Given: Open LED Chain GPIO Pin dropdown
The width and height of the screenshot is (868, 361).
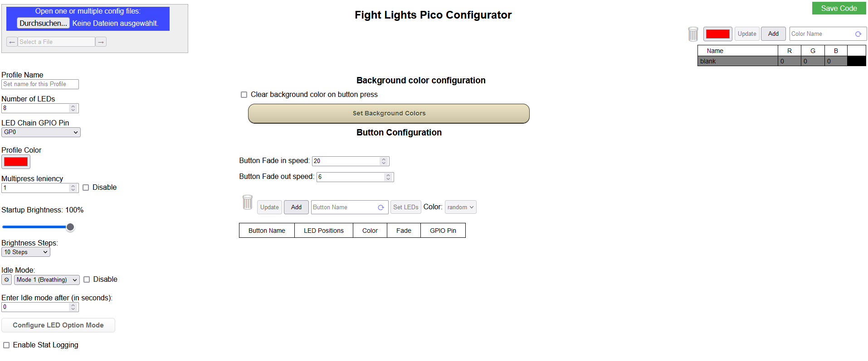Looking at the screenshot, I should [41, 132].
